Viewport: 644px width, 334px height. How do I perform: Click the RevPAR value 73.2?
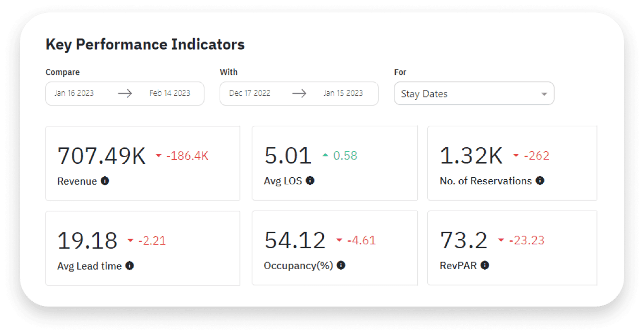pyautogui.click(x=463, y=240)
